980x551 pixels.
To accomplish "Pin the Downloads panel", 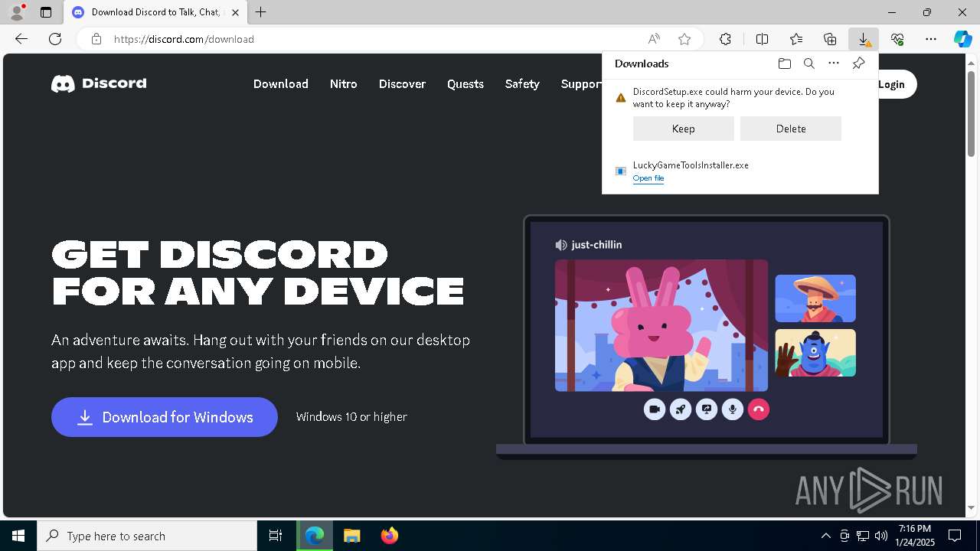I will coord(858,64).
